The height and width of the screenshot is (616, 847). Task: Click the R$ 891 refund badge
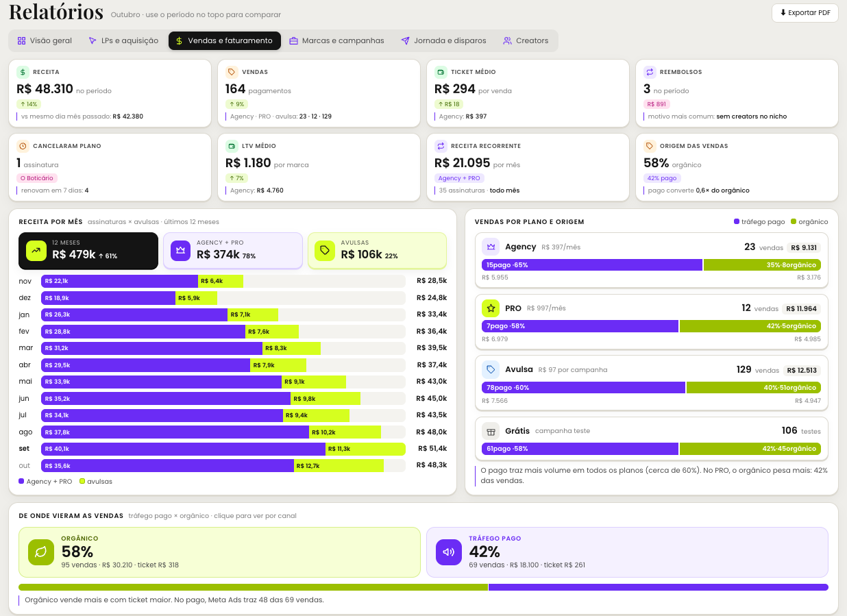click(x=656, y=104)
